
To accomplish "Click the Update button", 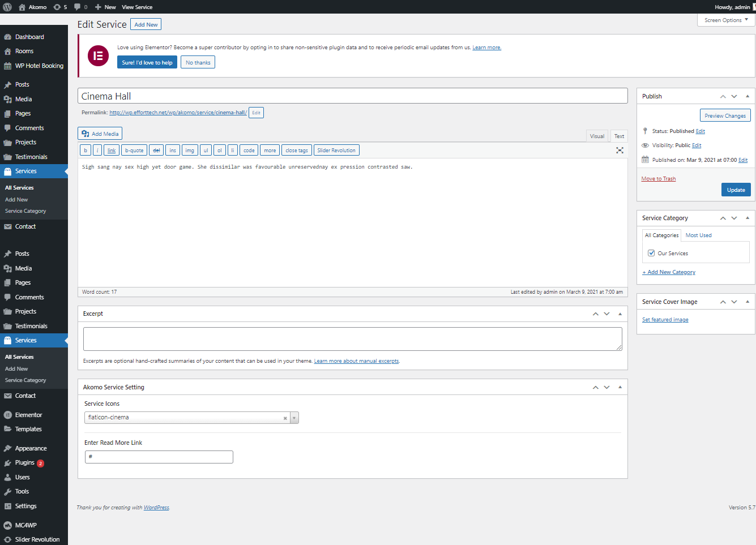I will [736, 190].
